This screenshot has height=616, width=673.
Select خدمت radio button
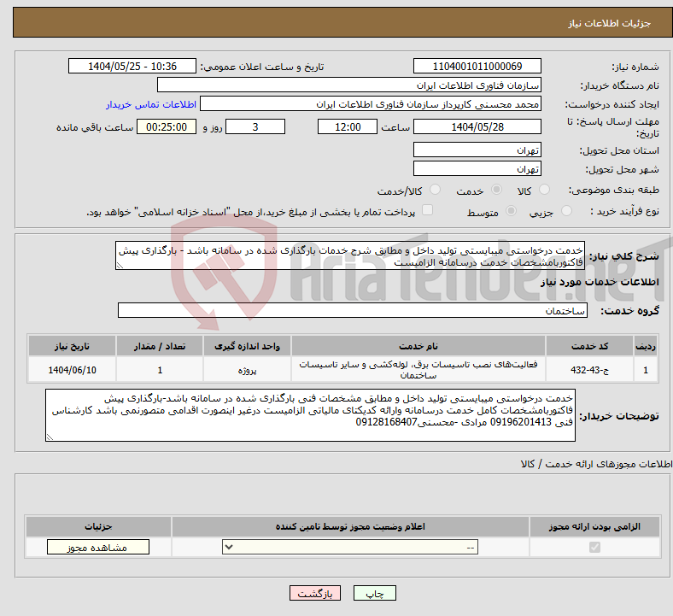pyautogui.click(x=496, y=190)
